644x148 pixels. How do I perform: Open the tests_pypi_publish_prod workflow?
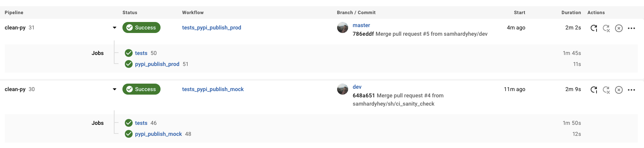(x=212, y=27)
